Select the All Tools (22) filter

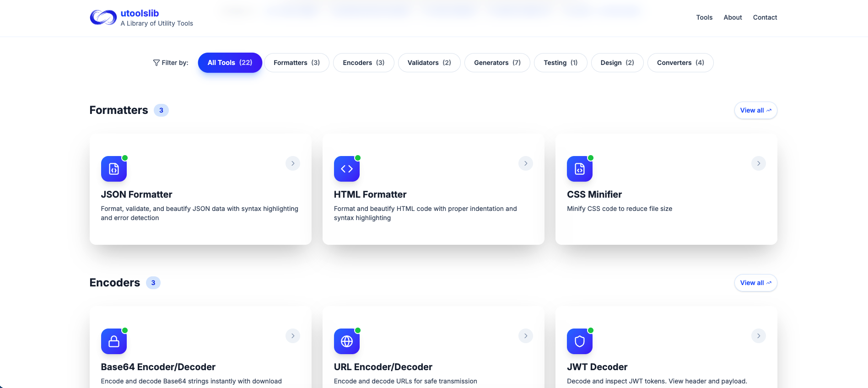(230, 63)
